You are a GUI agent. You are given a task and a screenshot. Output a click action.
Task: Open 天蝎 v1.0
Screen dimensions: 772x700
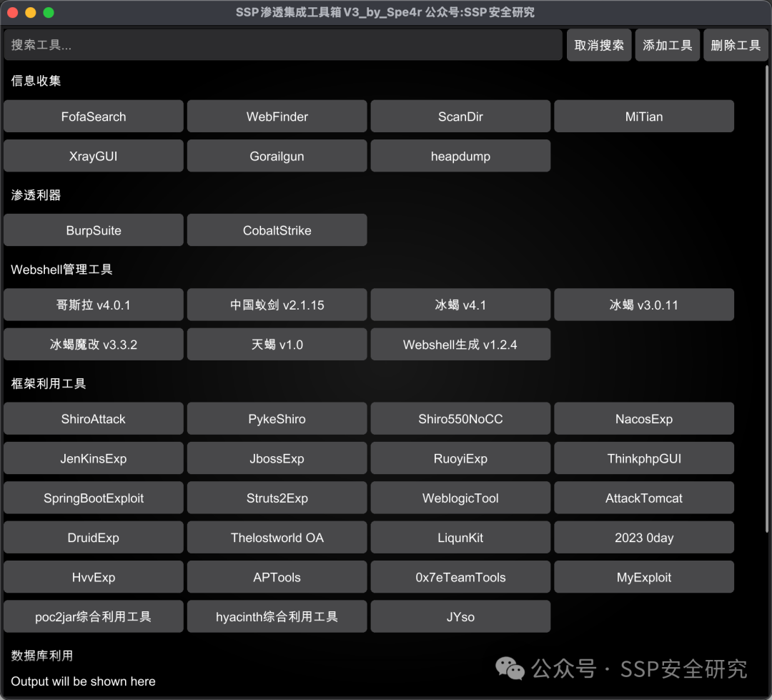pos(277,344)
